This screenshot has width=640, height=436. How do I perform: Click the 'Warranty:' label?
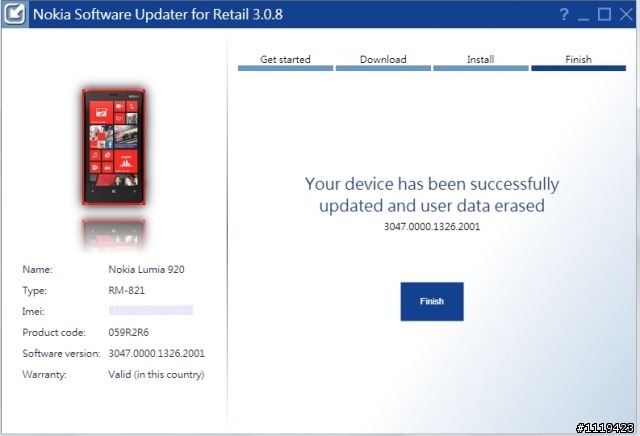(x=44, y=374)
